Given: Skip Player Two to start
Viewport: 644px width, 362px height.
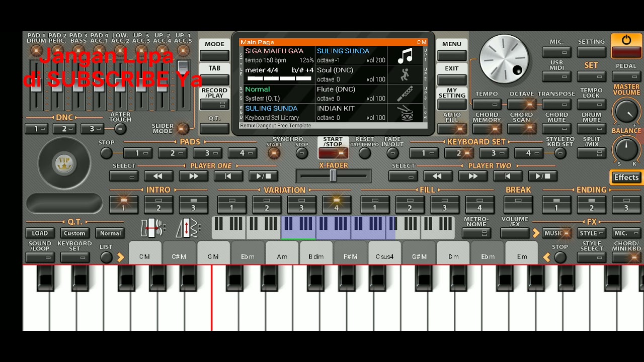Looking at the screenshot, I should pos(507,176).
